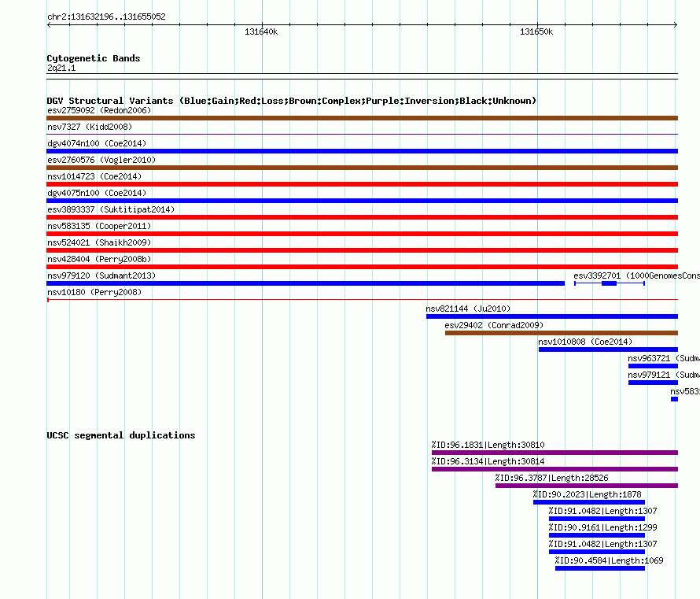Select the nsv1014723 (Coe2014) red loss bar
Viewport: 700px width, 599px height.
(362, 184)
